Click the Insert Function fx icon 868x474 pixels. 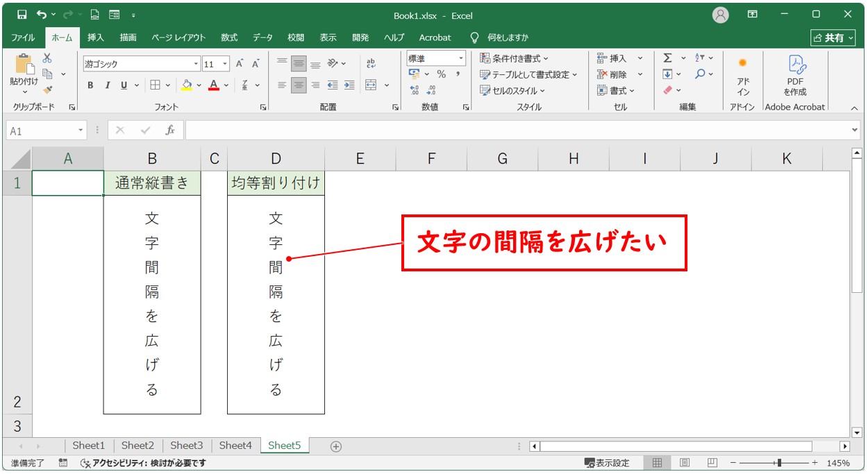[169, 130]
